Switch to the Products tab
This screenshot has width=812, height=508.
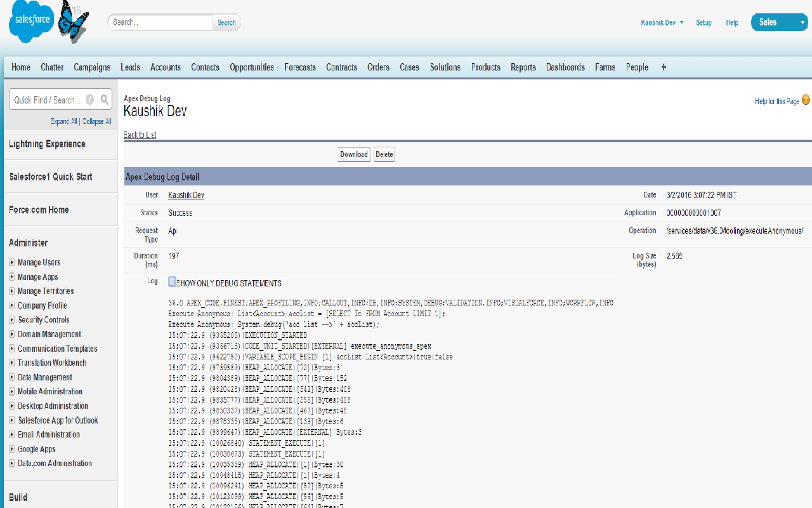click(x=486, y=67)
